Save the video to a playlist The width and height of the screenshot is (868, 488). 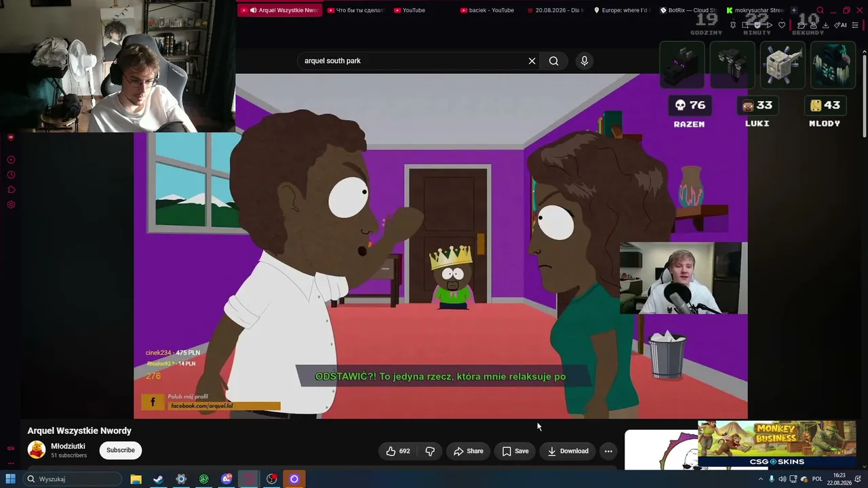click(x=515, y=451)
